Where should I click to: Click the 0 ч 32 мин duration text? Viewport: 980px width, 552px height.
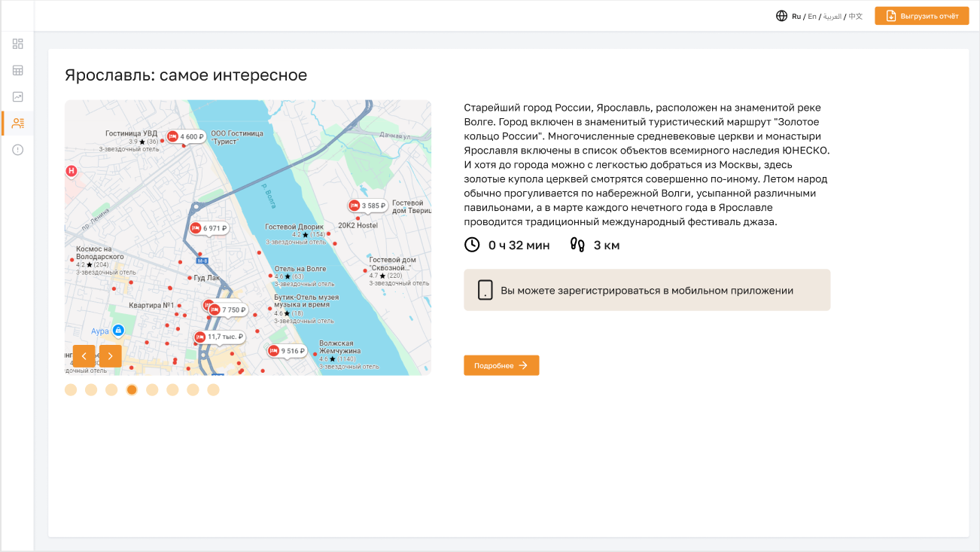click(x=519, y=245)
